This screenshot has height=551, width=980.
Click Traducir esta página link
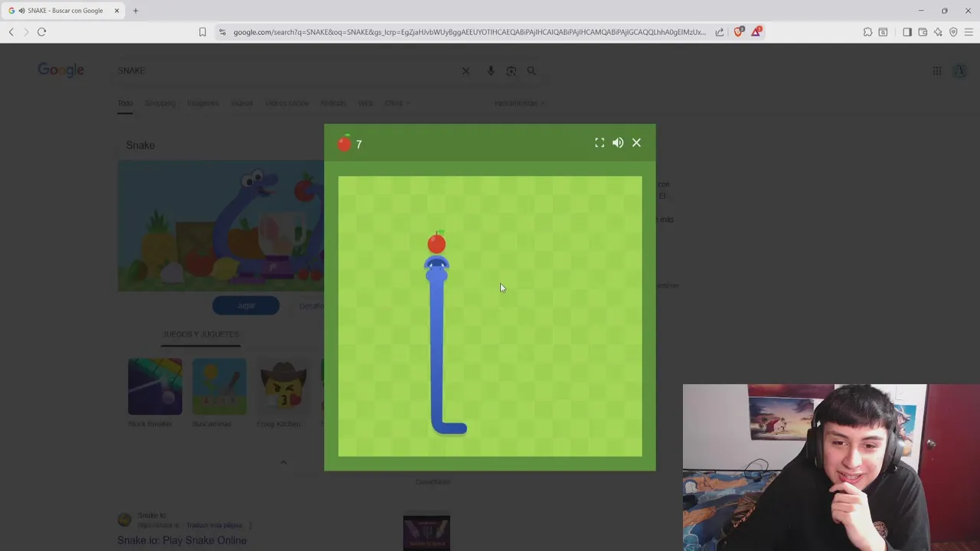(214, 526)
